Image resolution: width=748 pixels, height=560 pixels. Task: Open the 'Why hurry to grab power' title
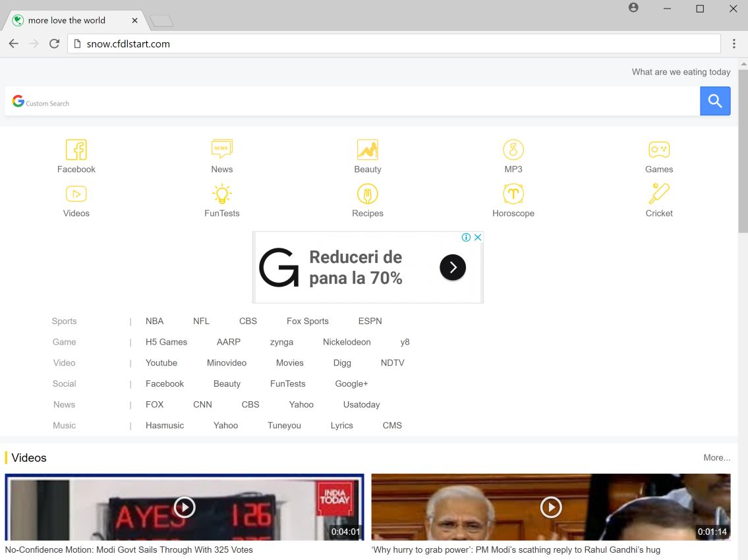point(515,549)
